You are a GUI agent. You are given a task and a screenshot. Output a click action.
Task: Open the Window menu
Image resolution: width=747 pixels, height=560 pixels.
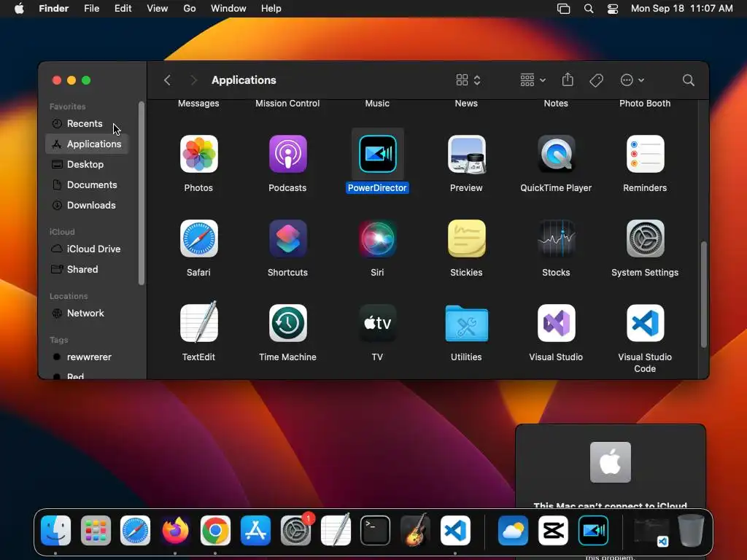[228, 9]
